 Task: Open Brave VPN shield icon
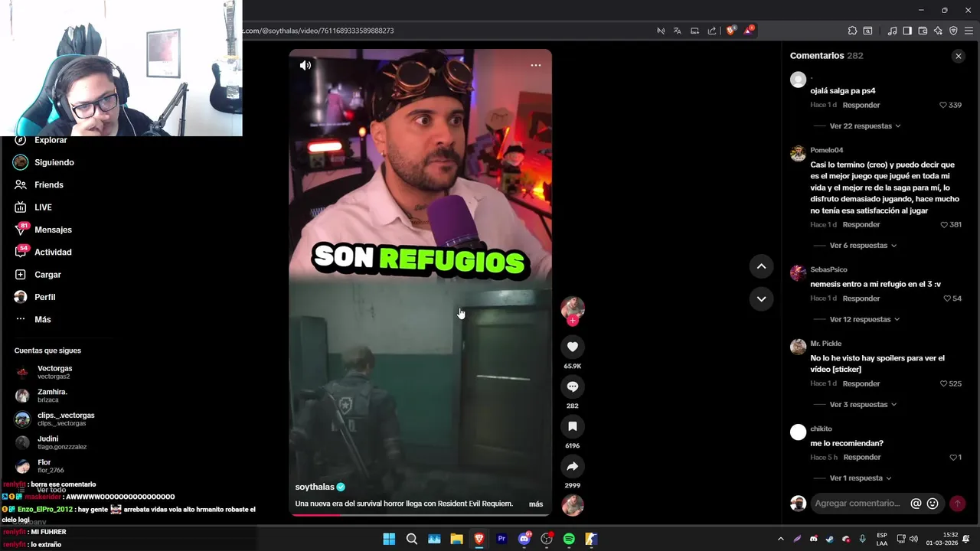click(953, 31)
